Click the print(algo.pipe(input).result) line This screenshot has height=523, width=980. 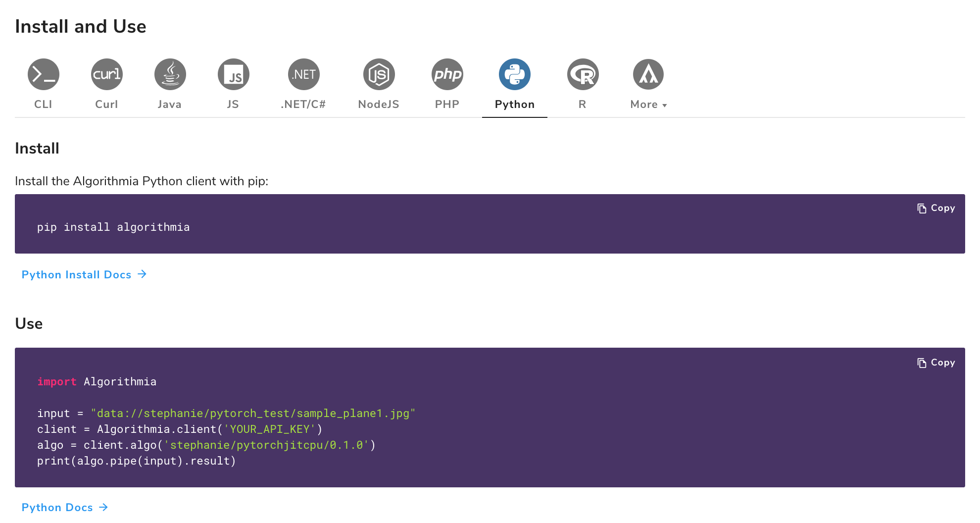click(137, 461)
